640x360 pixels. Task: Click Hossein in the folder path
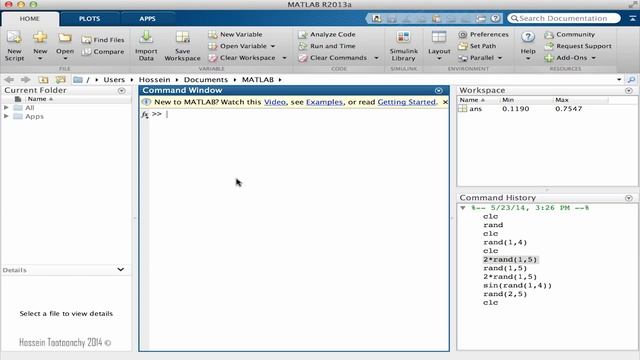pos(154,80)
